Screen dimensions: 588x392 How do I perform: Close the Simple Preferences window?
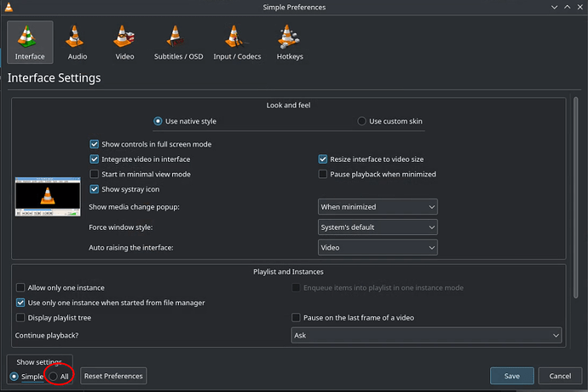coord(580,7)
